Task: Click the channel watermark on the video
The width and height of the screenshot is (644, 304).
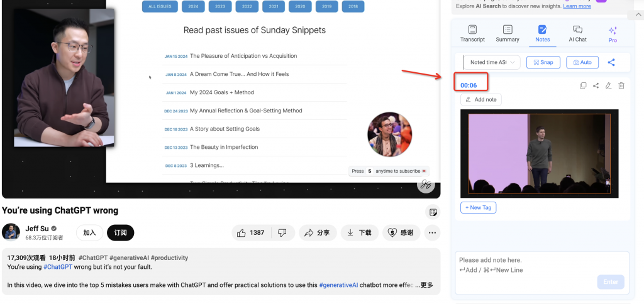Action: tap(426, 184)
